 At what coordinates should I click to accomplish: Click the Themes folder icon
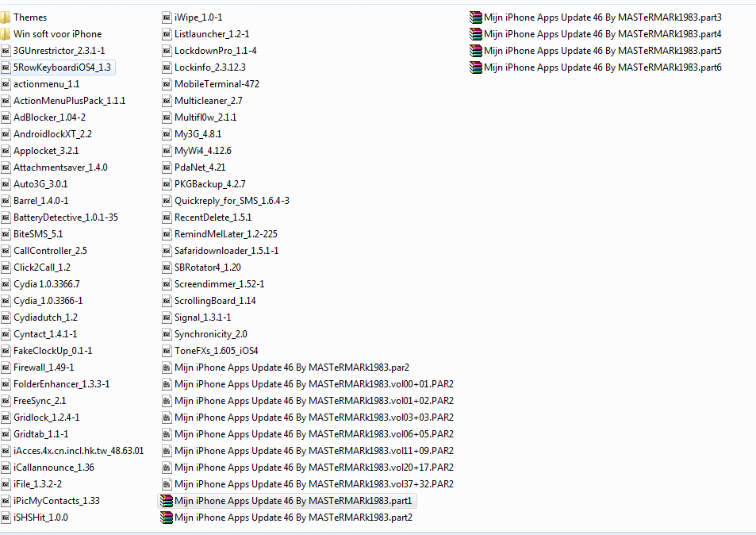[x=5, y=17]
